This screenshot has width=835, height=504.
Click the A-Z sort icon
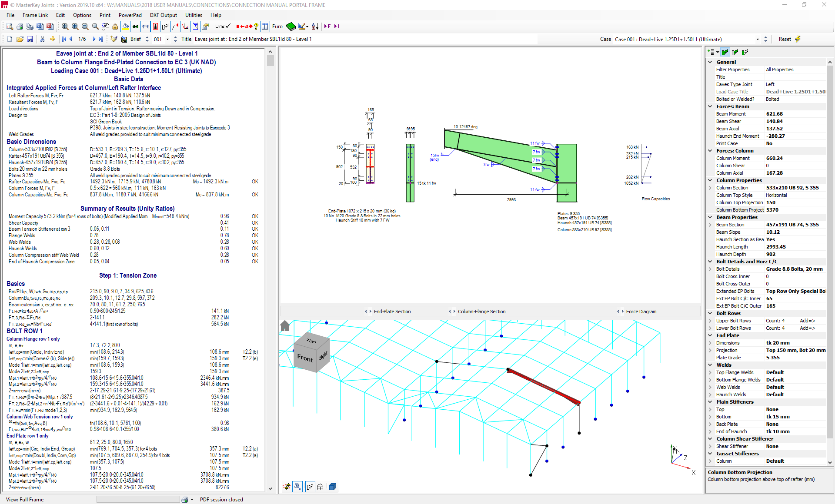[315, 27]
